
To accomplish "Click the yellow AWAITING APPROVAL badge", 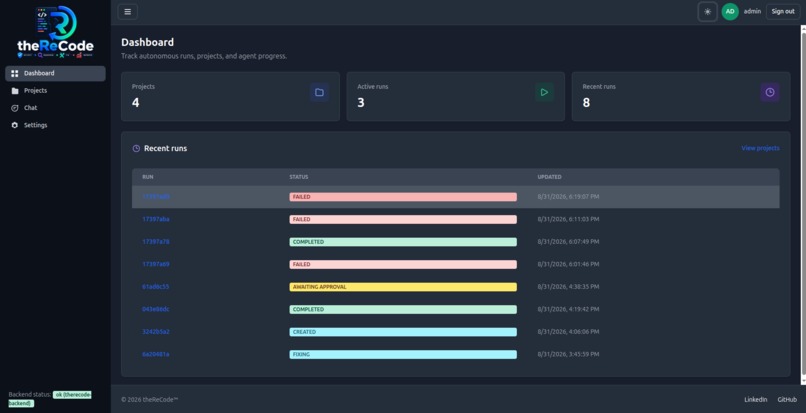I will [403, 287].
